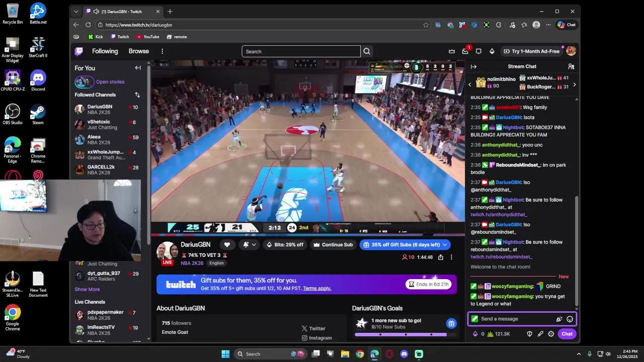Open the YouTube bookmark

pos(148,37)
